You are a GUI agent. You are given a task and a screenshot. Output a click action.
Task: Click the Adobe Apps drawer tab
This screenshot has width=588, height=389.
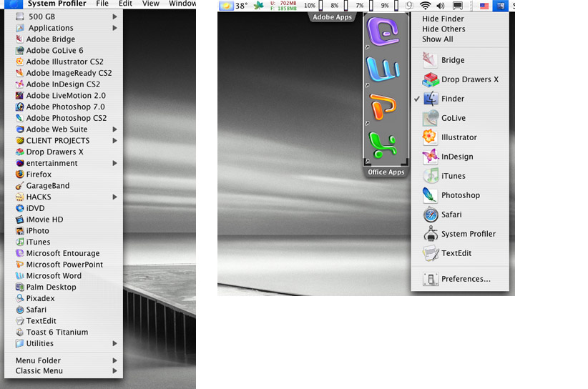click(x=332, y=17)
